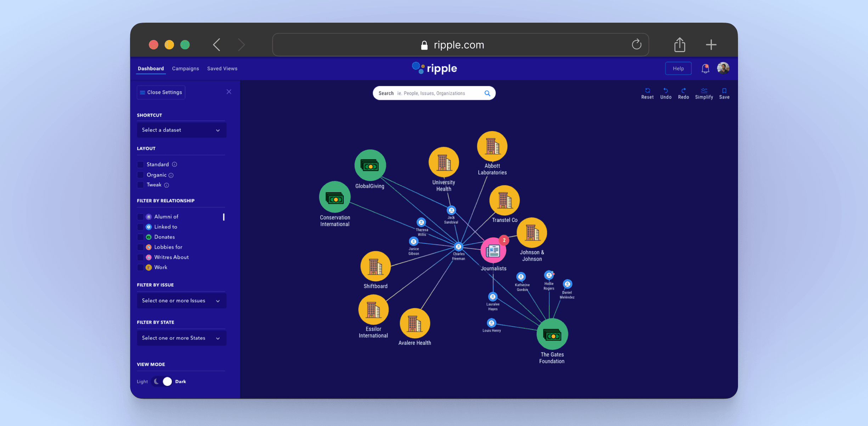This screenshot has width=868, height=426.
Task: Open Saved Views
Action: point(222,68)
